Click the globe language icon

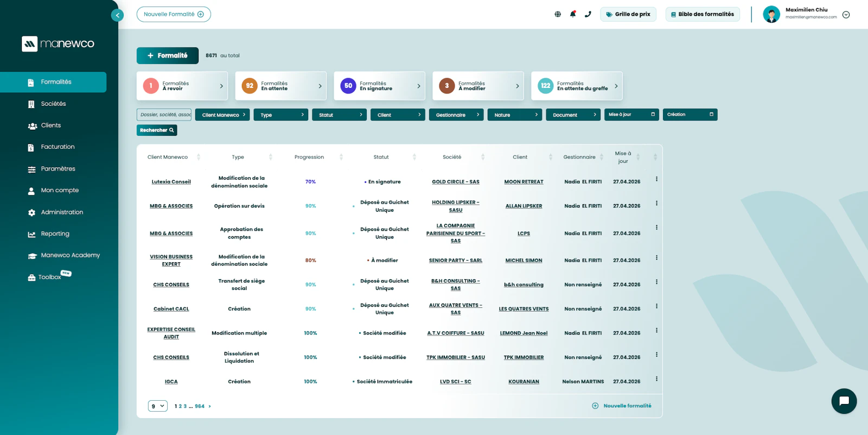[x=558, y=14]
